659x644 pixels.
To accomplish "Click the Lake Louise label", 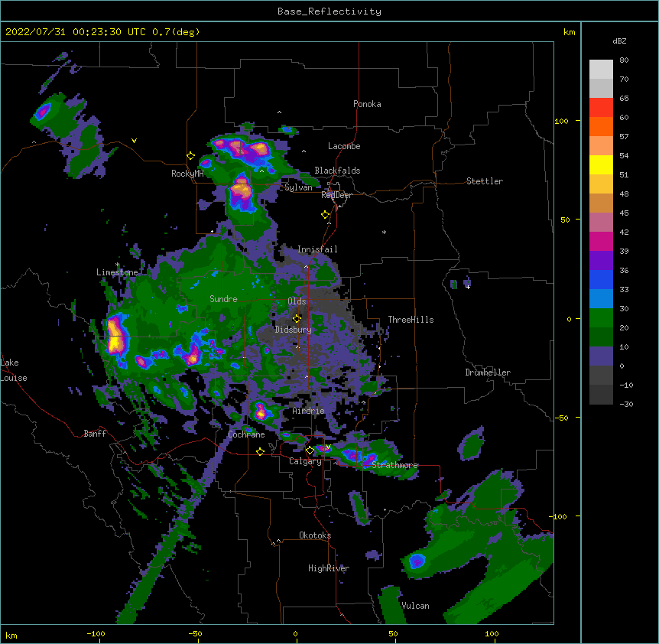I will point(14,370).
